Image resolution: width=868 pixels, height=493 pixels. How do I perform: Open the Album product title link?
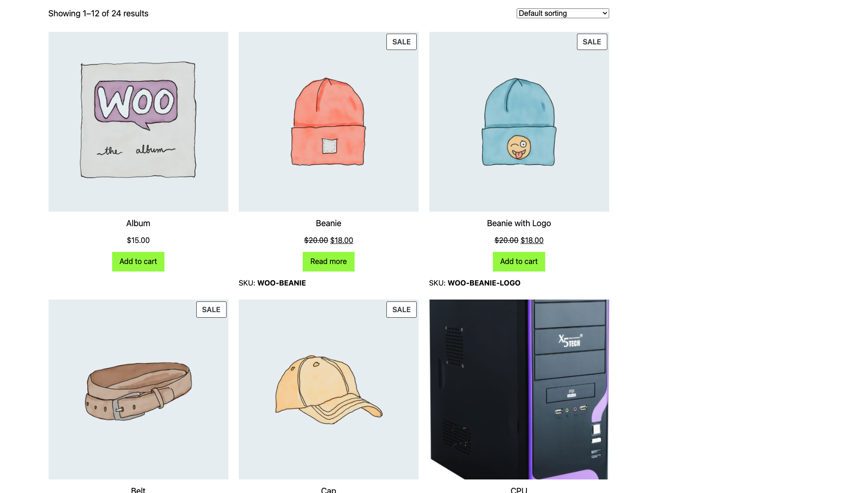pyautogui.click(x=138, y=223)
